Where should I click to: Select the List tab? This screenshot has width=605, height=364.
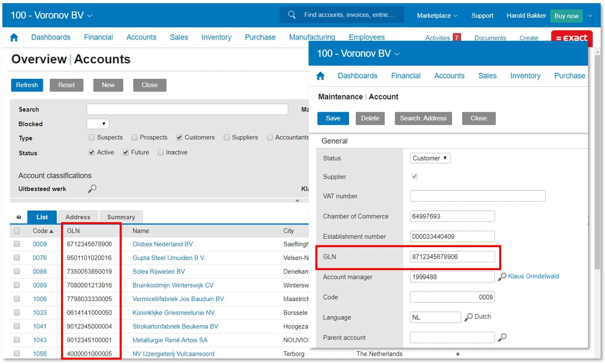pyautogui.click(x=42, y=217)
